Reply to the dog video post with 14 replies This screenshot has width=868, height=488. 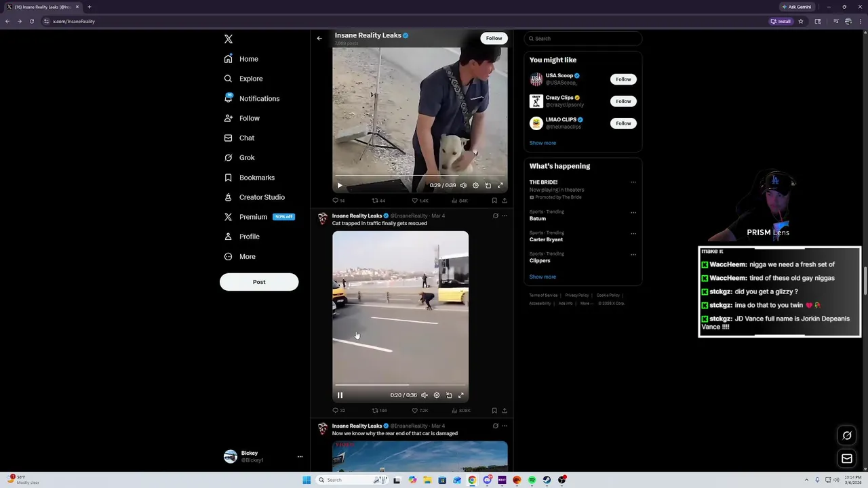(x=338, y=201)
